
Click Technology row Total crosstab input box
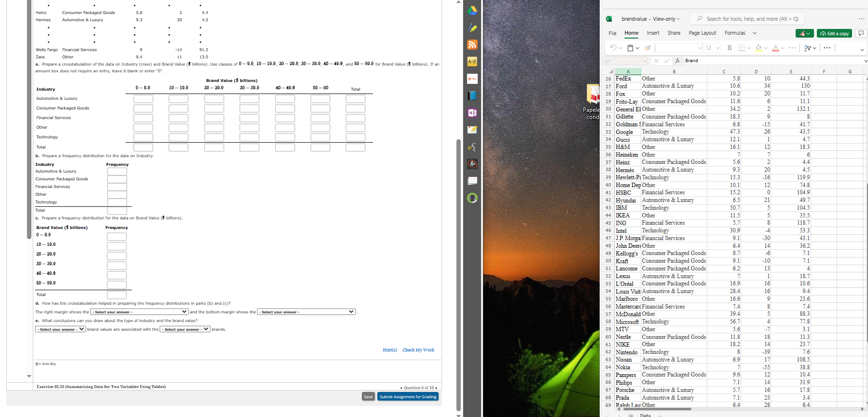pyautogui.click(x=355, y=137)
